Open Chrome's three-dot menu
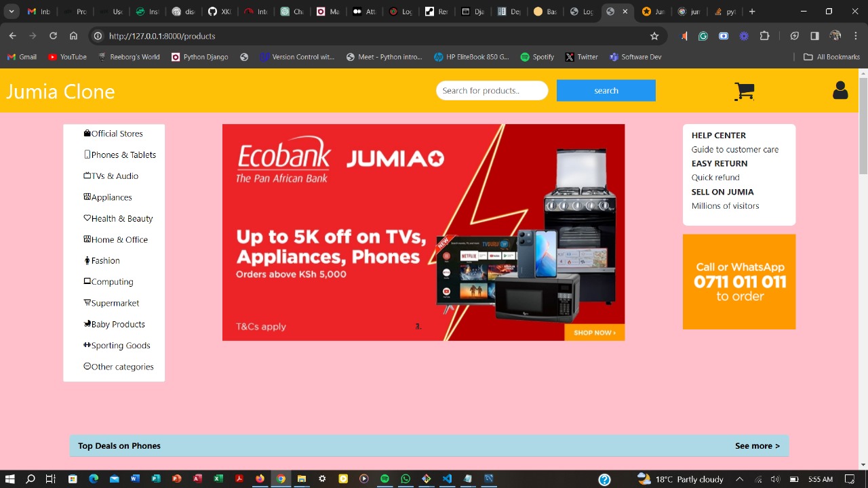868x488 pixels. click(x=856, y=36)
